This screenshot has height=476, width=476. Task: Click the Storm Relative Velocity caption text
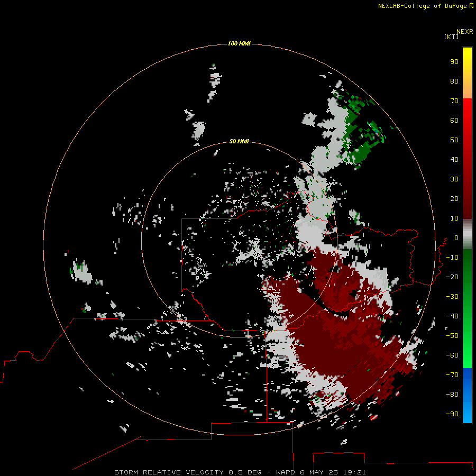[x=240, y=472]
